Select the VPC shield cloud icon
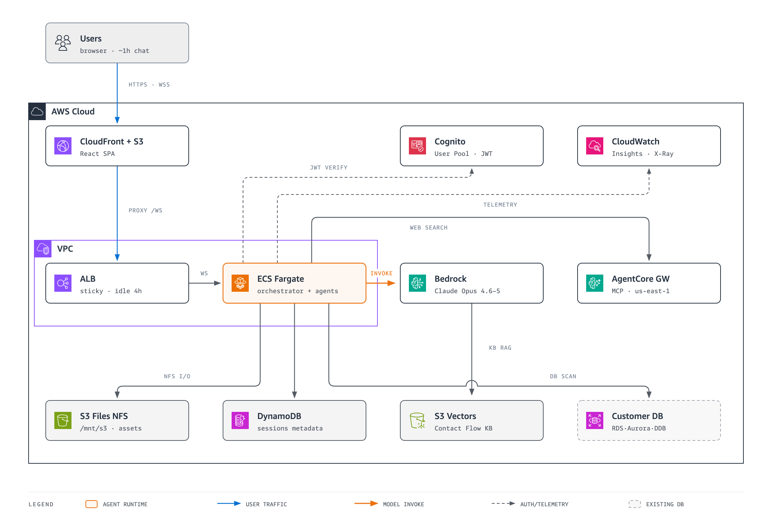This screenshot has height=532, width=772. 43,249
